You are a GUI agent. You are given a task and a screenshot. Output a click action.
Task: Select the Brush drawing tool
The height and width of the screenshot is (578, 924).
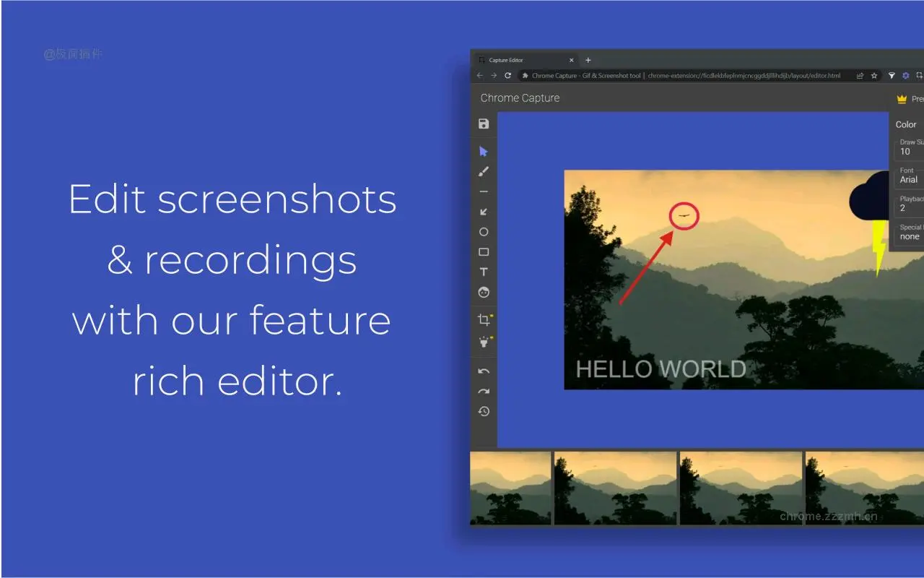[x=484, y=172]
